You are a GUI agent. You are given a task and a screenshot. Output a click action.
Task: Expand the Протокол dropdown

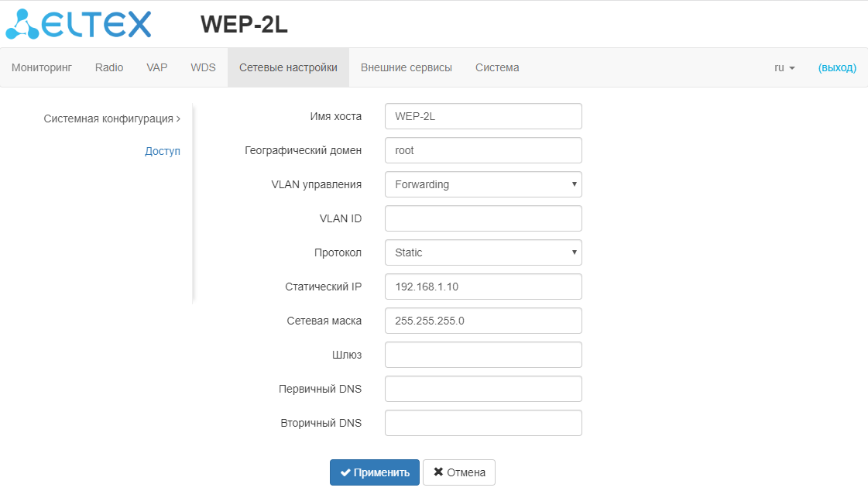click(x=483, y=252)
